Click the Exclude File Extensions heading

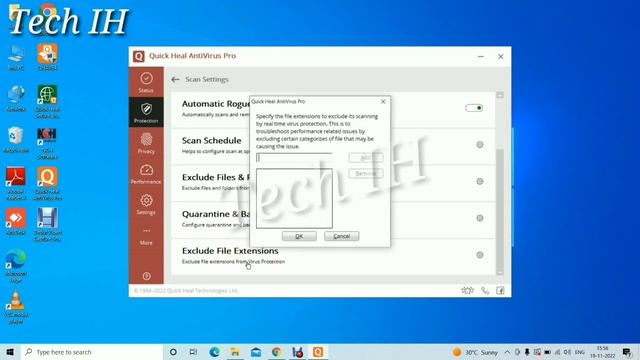pyautogui.click(x=230, y=251)
